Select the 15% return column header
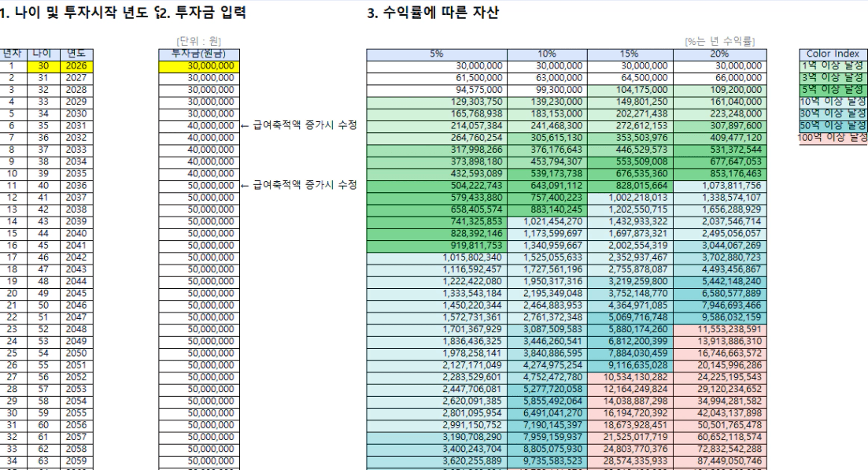This screenshot has width=868, height=470. [x=630, y=54]
